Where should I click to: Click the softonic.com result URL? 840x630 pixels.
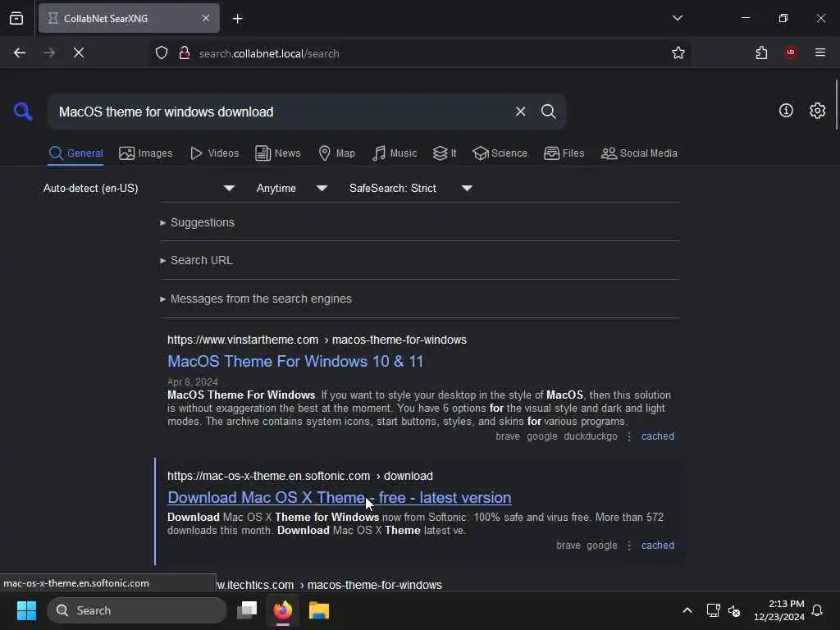pos(300,476)
